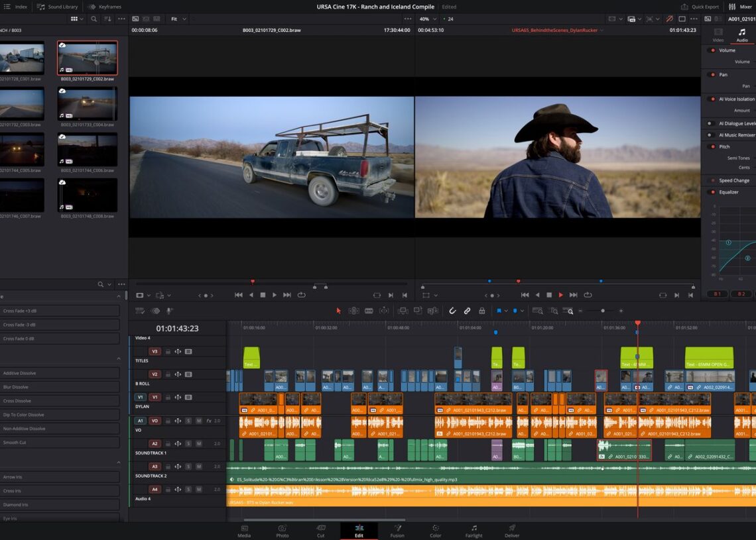Select the arrow Selection Mode tool

click(x=338, y=311)
